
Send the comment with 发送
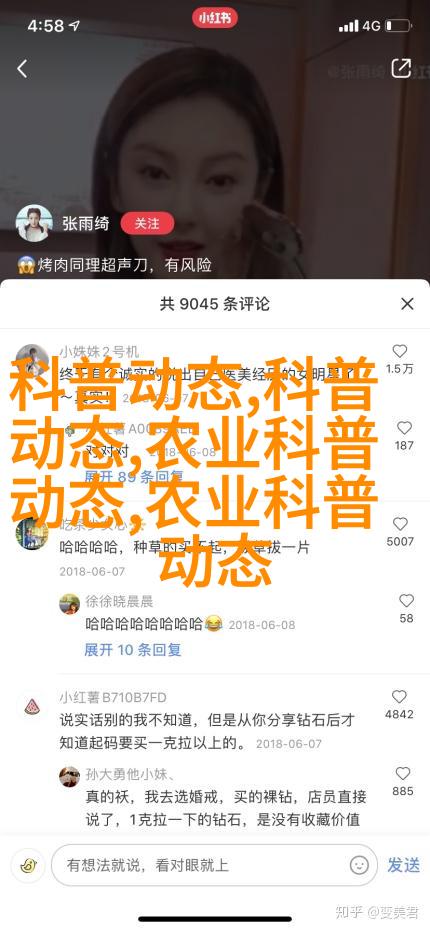pos(404,865)
